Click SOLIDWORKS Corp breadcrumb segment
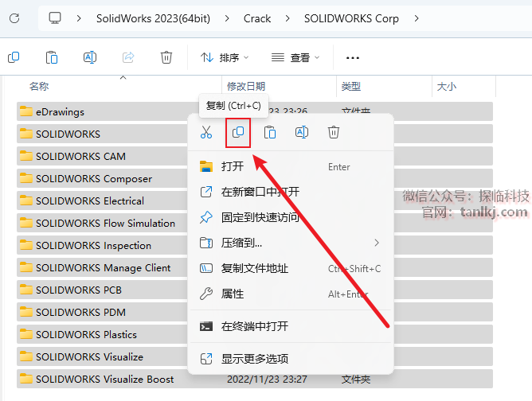Viewport: 532px width, 401px height. click(351, 18)
